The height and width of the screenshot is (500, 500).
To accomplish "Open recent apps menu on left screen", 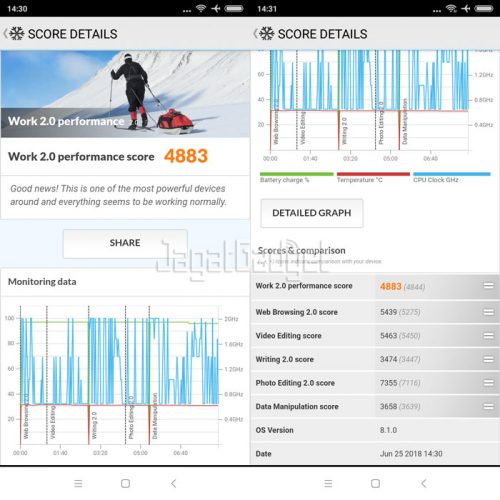I will (78, 483).
